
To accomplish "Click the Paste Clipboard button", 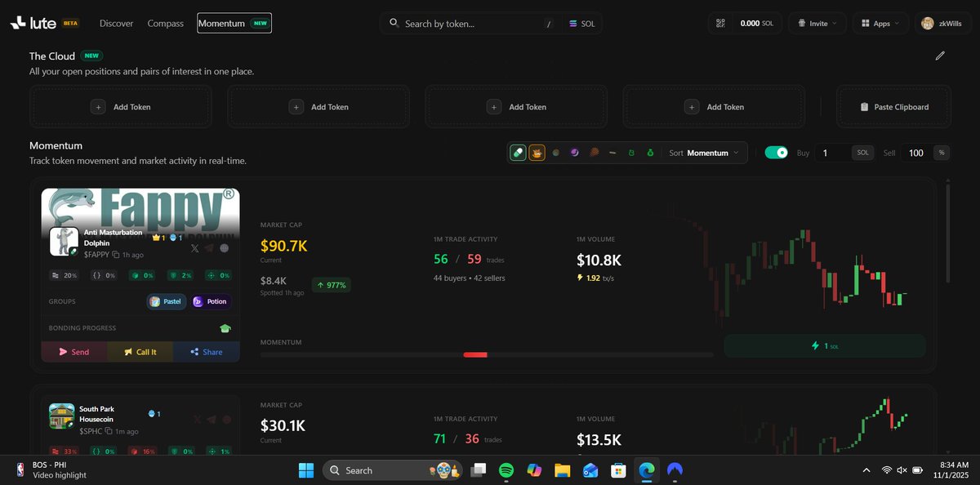I will coord(894,107).
